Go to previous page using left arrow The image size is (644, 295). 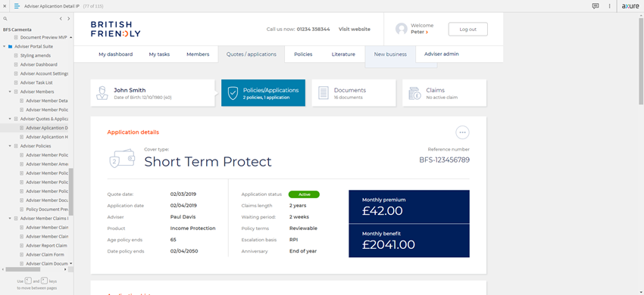[61, 19]
